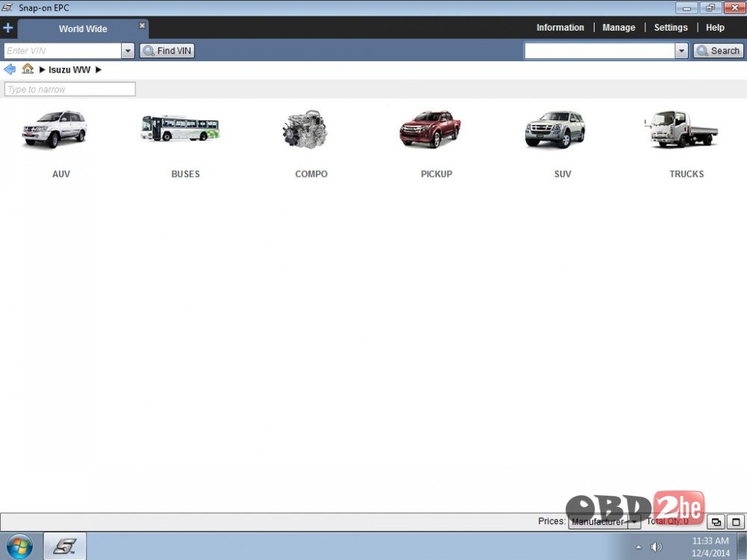Click the BUSES category label
747x560 pixels.
(185, 174)
